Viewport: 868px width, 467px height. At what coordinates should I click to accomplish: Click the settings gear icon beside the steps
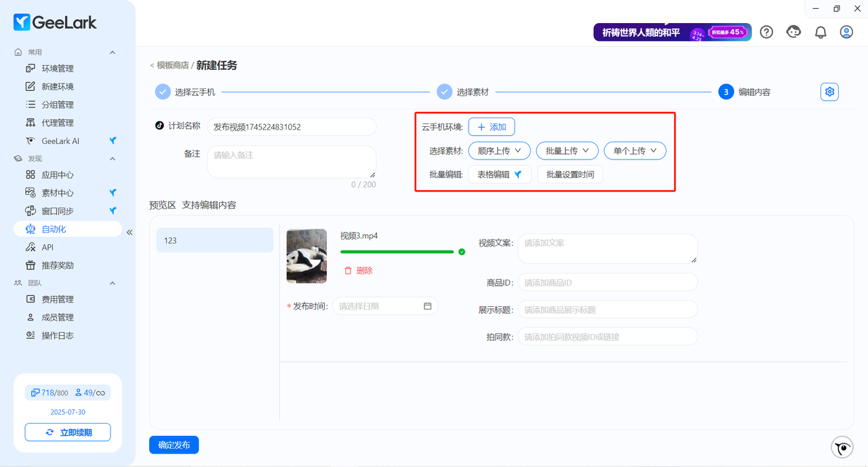click(829, 92)
